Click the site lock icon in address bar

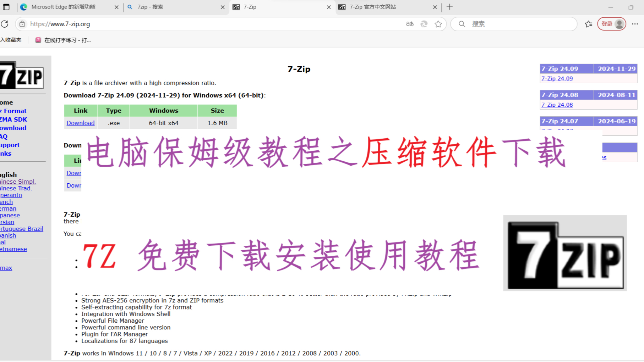coord(22,24)
